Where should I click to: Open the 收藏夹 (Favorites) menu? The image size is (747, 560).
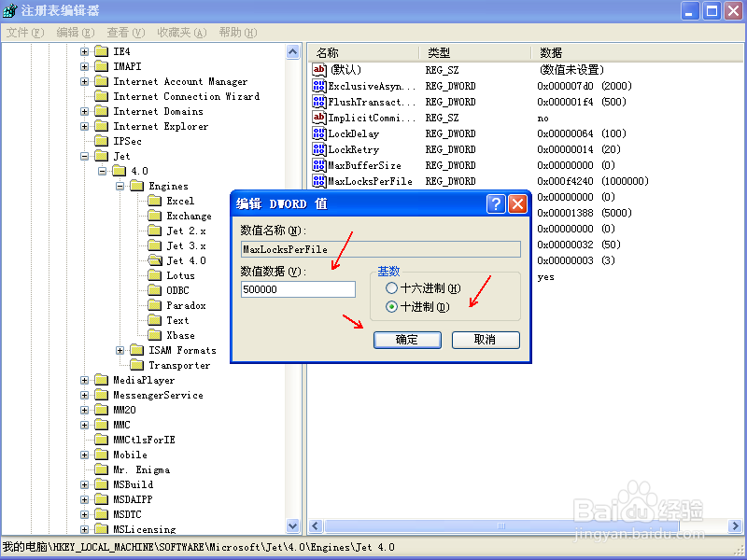click(181, 33)
